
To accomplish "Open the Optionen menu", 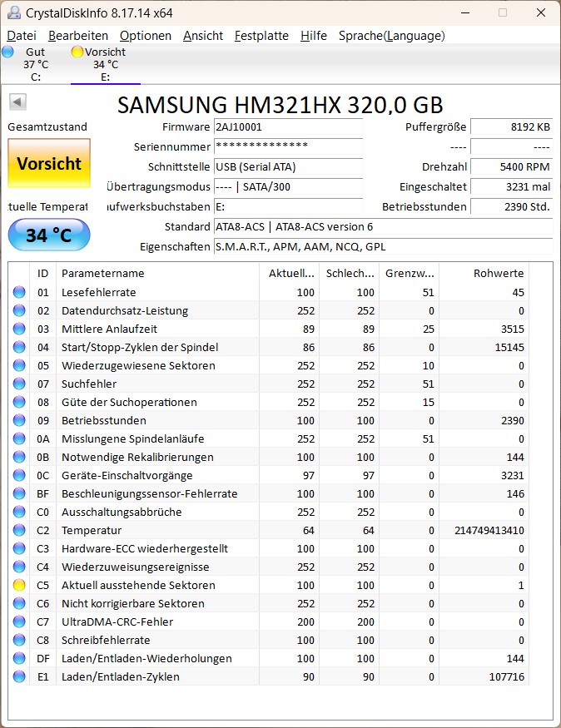I will point(146,36).
